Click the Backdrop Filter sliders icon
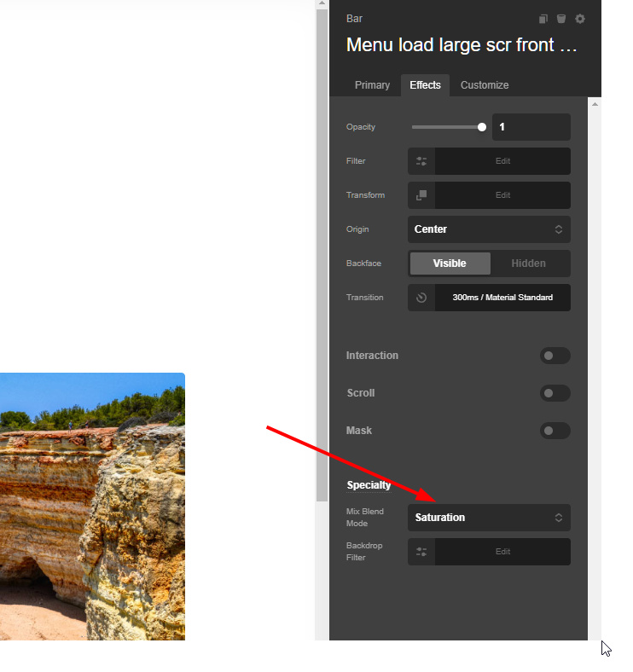 point(421,552)
